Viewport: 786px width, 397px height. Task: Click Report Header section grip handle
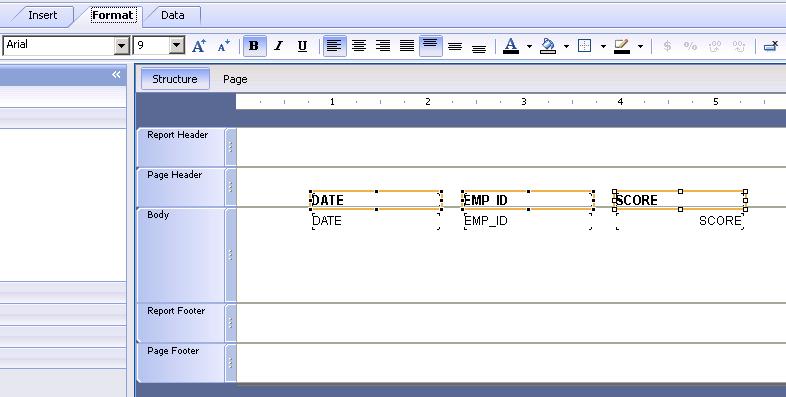231,147
